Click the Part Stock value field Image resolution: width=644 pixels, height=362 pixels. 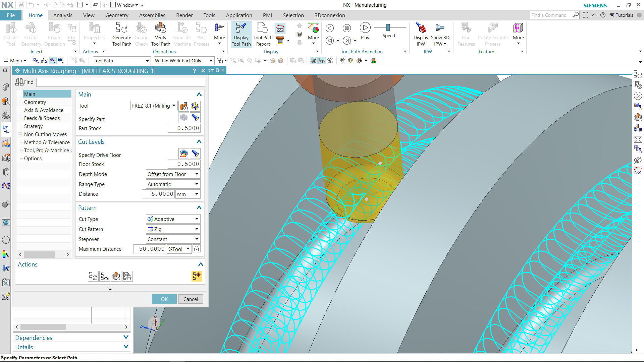[184, 128]
